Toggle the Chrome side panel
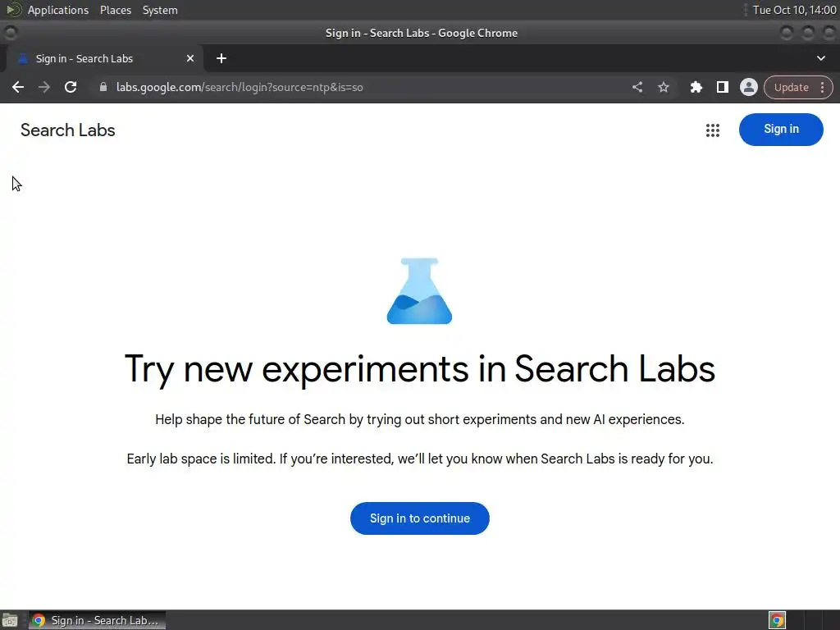 (722, 87)
